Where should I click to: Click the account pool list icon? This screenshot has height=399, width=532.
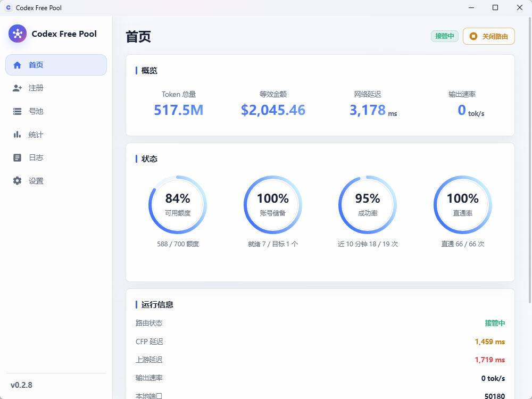coord(18,111)
